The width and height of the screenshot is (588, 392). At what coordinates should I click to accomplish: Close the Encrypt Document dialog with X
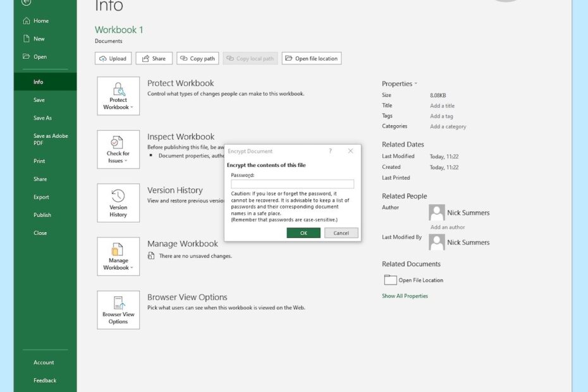[x=351, y=151]
